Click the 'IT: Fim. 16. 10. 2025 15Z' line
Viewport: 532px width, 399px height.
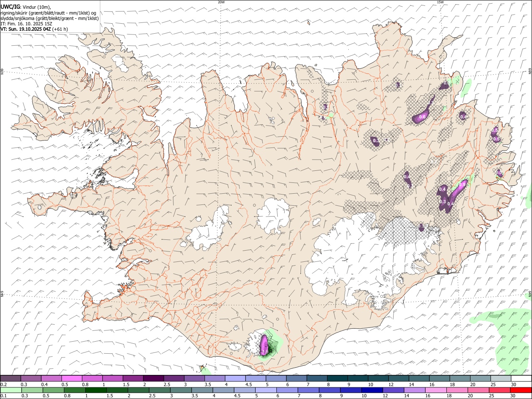(x=26, y=24)
